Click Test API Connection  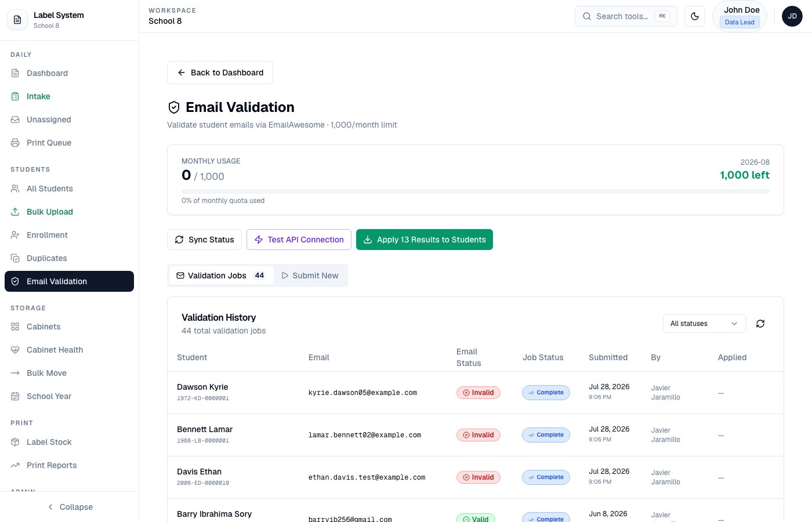coord(299,240)
